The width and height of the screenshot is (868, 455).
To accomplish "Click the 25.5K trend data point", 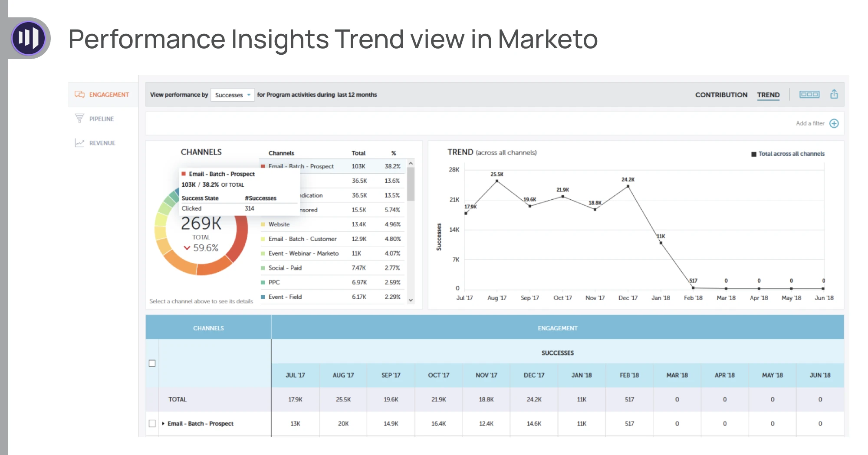I will pyautogui.click(x=497, y=181).
